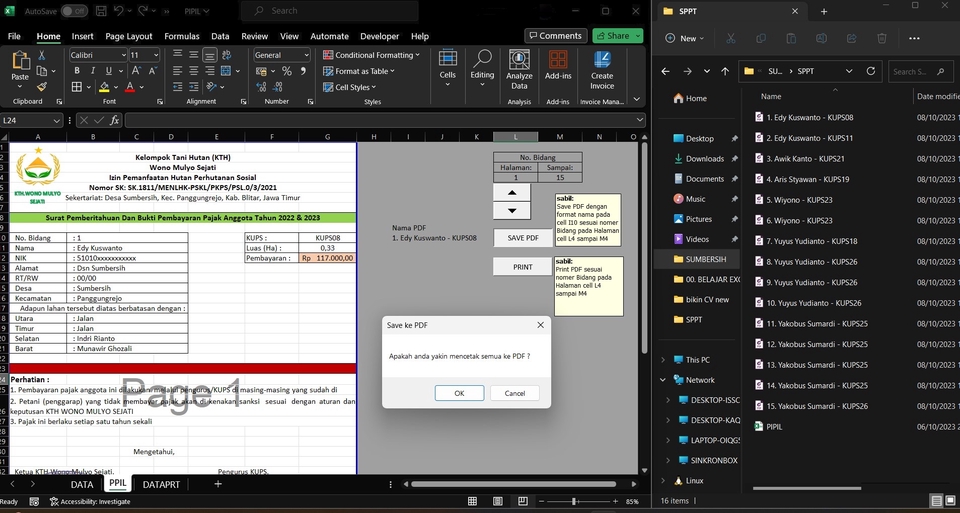This screenshot has width=960, height=513.
Task: Open Cell Styles dropdown
Action: tap(350, 87)
